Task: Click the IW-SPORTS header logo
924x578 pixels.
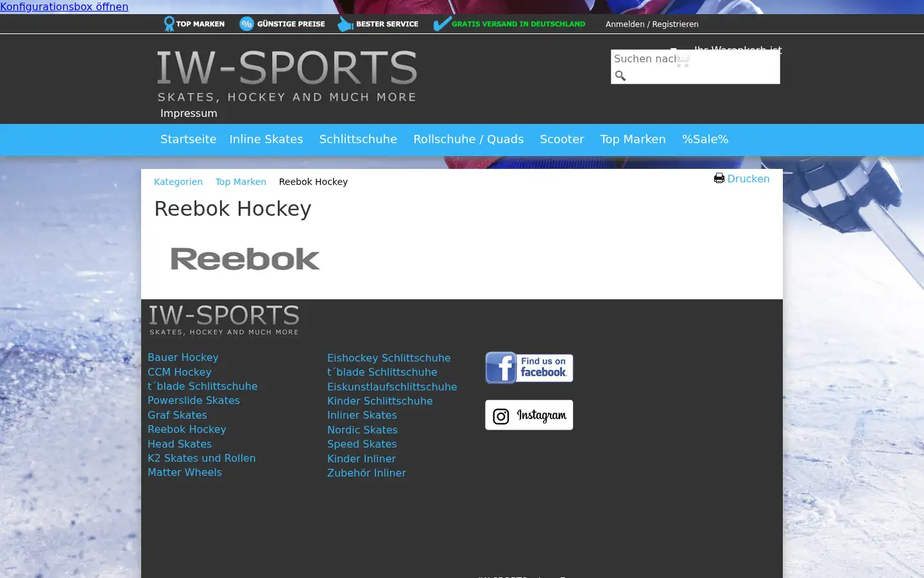Action: (287, 76)
